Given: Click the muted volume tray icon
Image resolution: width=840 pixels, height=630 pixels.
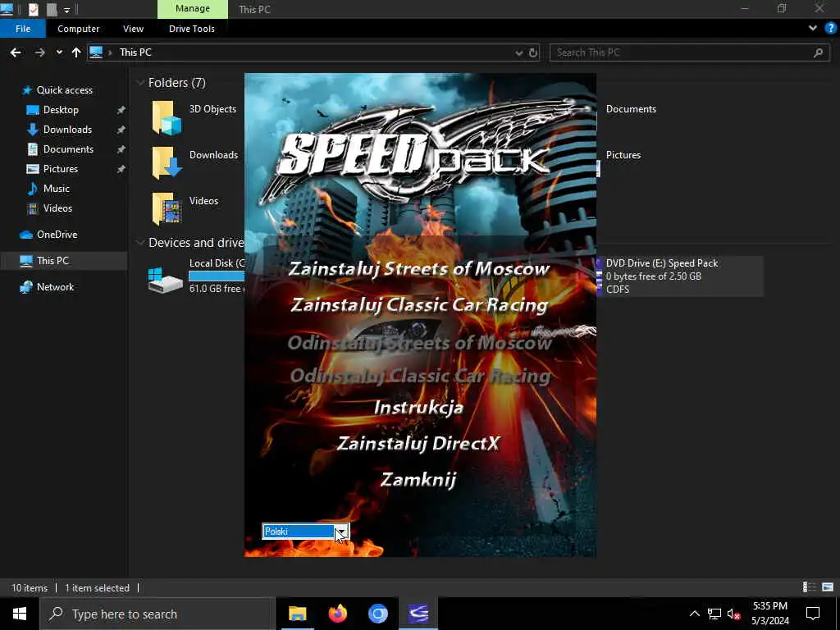Looking at the screenshot, I should click(733, 614).
